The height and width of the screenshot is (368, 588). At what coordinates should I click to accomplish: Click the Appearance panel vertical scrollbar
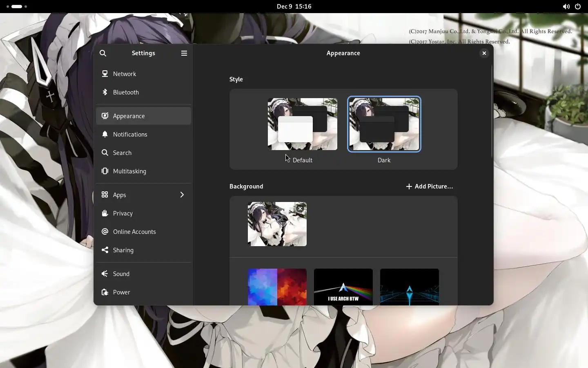pos(492,111)
